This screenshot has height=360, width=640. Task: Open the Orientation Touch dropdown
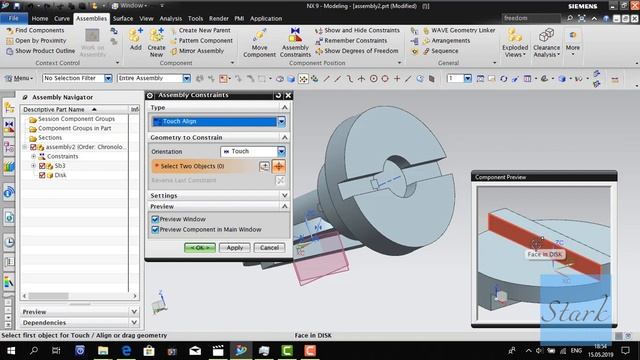pos(281,151)
